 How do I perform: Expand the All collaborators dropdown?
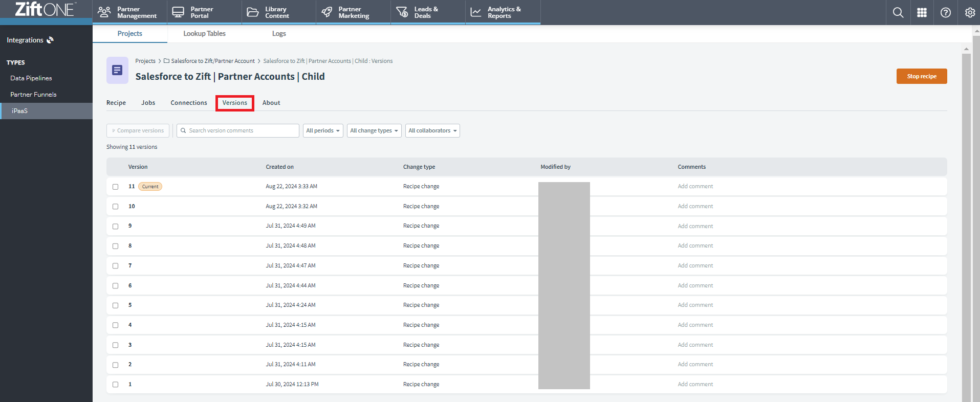432,130
